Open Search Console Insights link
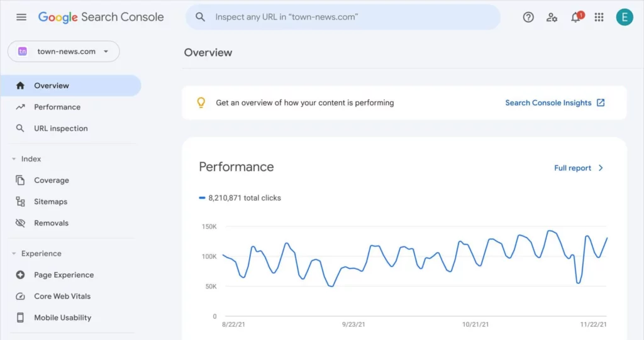The image size is (644, 340). (548, 102)
